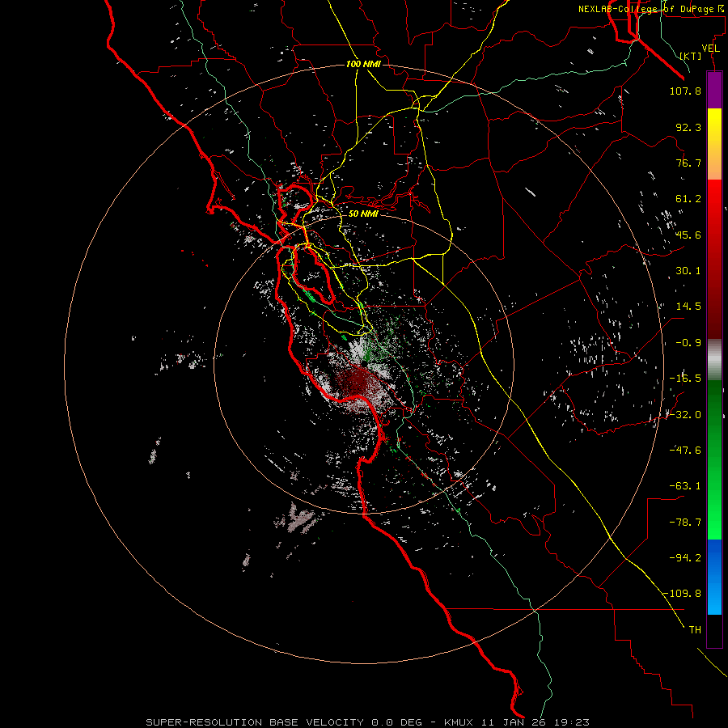This screenshot has width=728, height=728.
Task: Pick the blue segment of the color bar
Action: (x=714, y=577)
